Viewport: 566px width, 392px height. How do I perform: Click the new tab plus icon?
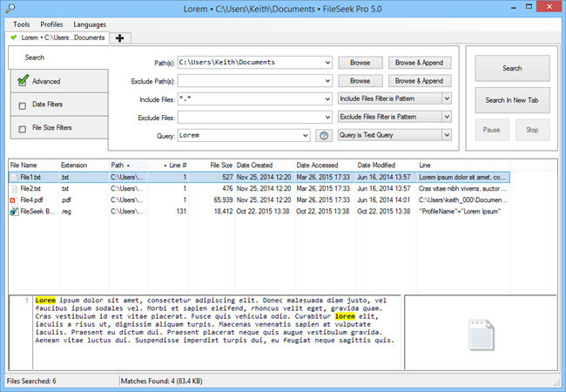pyautogui.click(x=119, y=37)
